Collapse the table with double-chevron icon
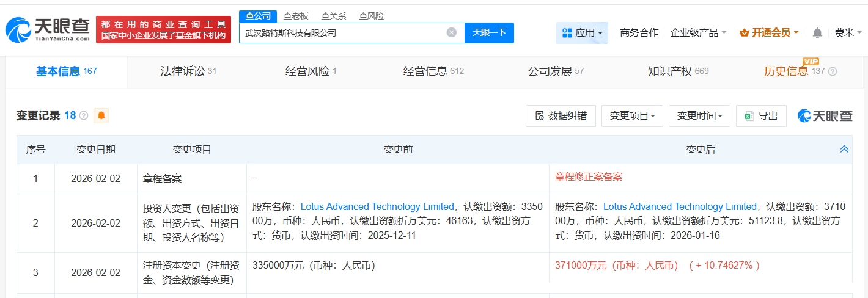Screen dimensions: 868x298 pyautogui.click(x=844, y=149)
